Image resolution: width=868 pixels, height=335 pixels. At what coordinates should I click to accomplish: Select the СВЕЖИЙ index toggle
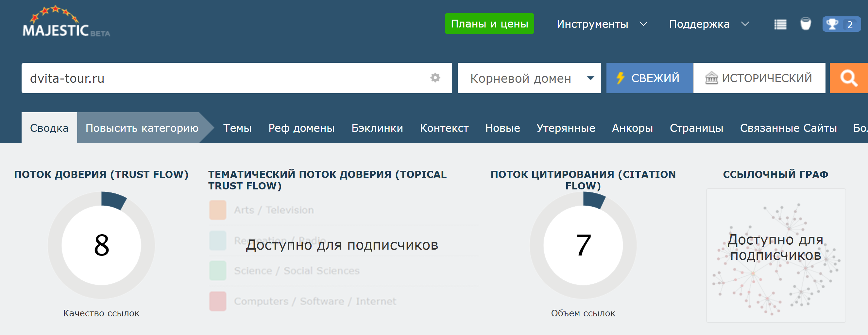point(649,78)
